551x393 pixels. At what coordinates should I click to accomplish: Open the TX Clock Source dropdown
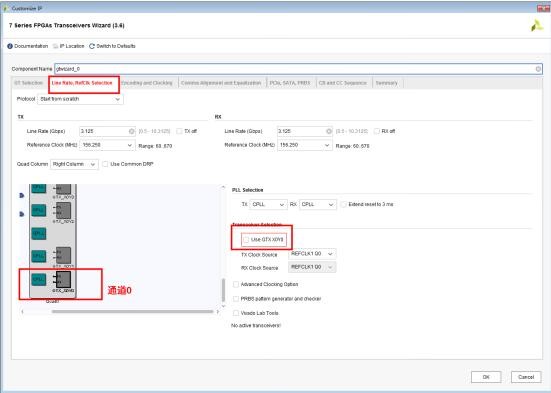[x=312, y=254]
